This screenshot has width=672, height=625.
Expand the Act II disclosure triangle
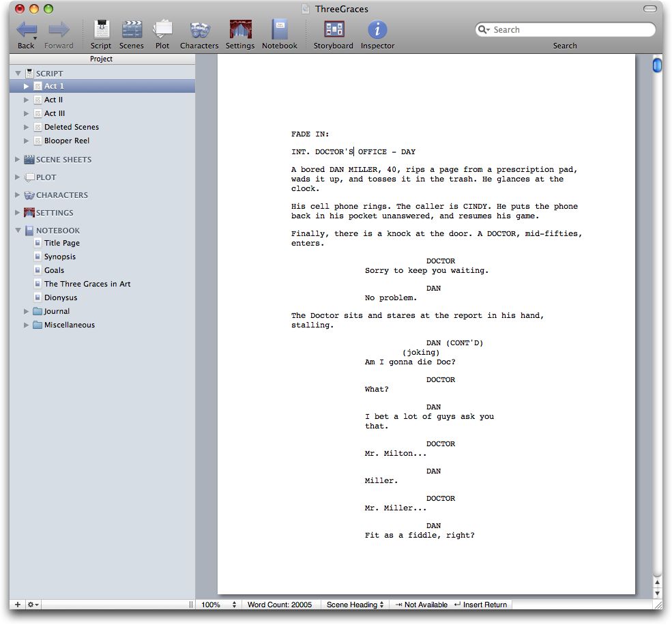[x=26, y=100]
